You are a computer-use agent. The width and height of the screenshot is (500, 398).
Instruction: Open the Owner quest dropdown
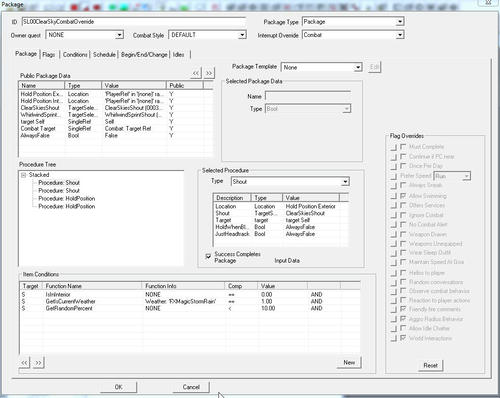[119, 35]
